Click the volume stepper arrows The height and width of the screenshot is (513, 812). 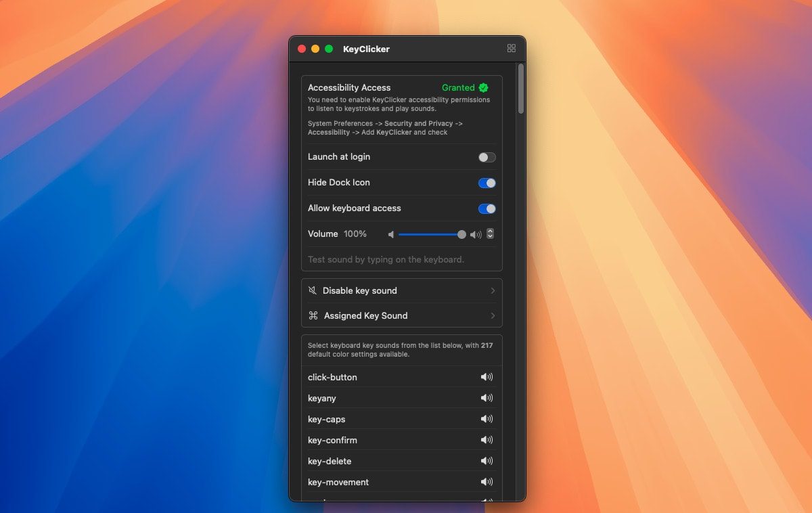[491, 233]
